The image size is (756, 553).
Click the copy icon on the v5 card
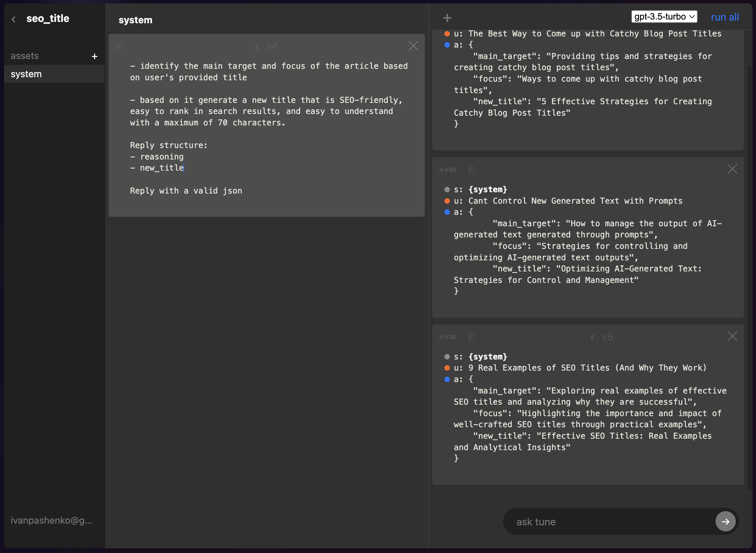[x=471, y=337]
